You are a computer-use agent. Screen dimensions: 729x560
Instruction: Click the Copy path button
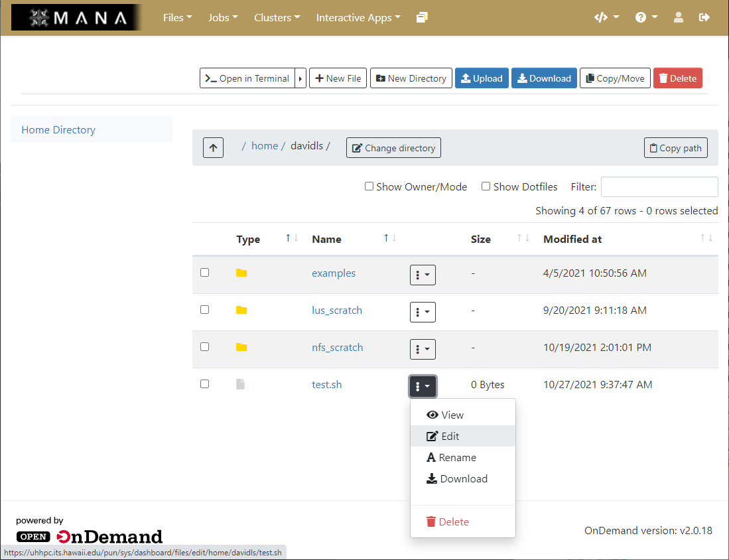pos(675,148)
